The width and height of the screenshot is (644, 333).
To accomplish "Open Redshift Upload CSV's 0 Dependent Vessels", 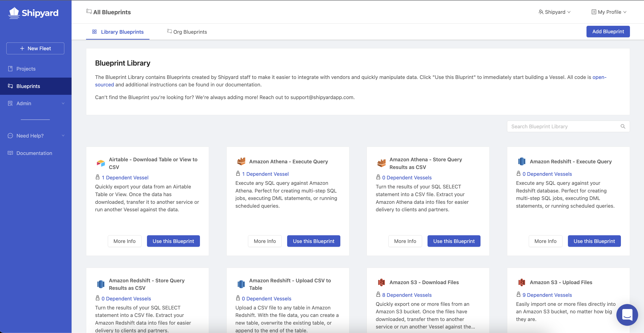I will coord(267,299).
